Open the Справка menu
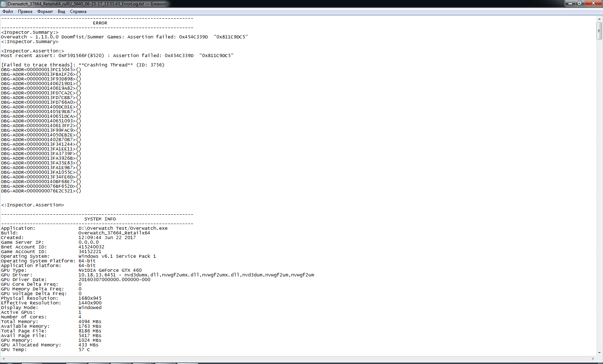The image size is (603, 364). pyautogui.click(x=78, y=11)
